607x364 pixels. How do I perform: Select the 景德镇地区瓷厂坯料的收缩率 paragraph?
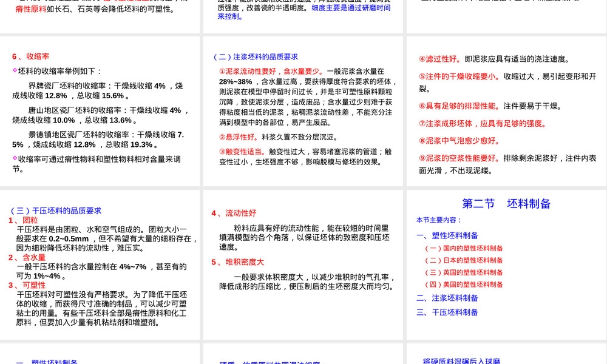(x=98, y=140)
